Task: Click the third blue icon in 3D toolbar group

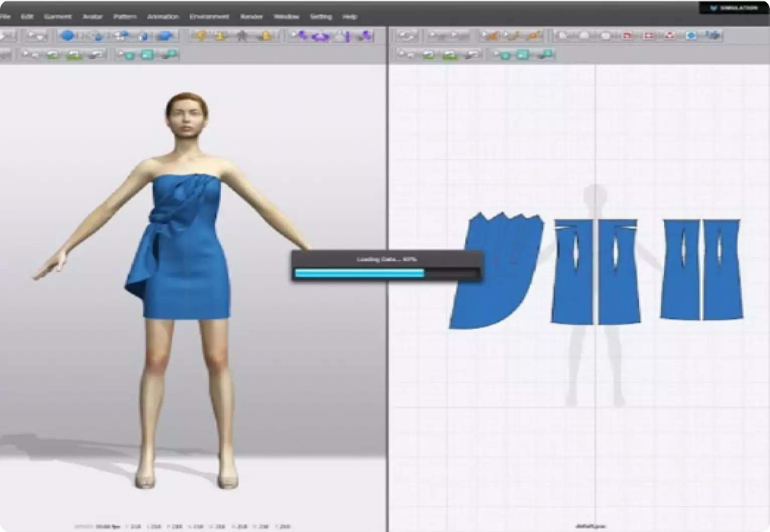Action: coord(120,36)
